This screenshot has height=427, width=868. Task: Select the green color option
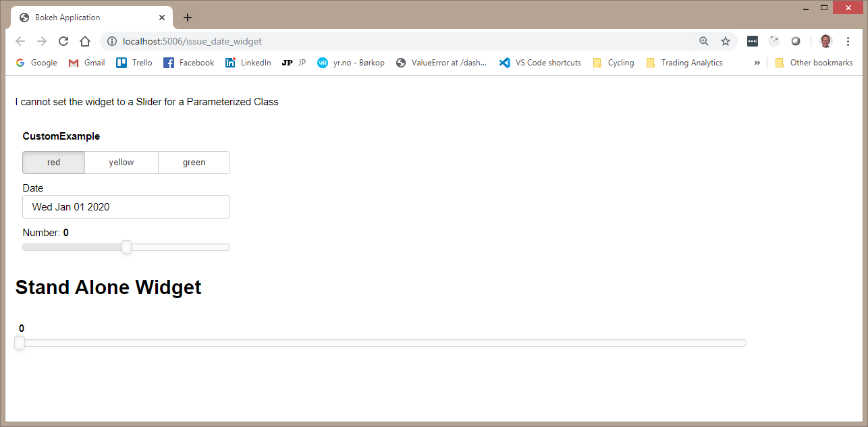(x=194, y=162)
